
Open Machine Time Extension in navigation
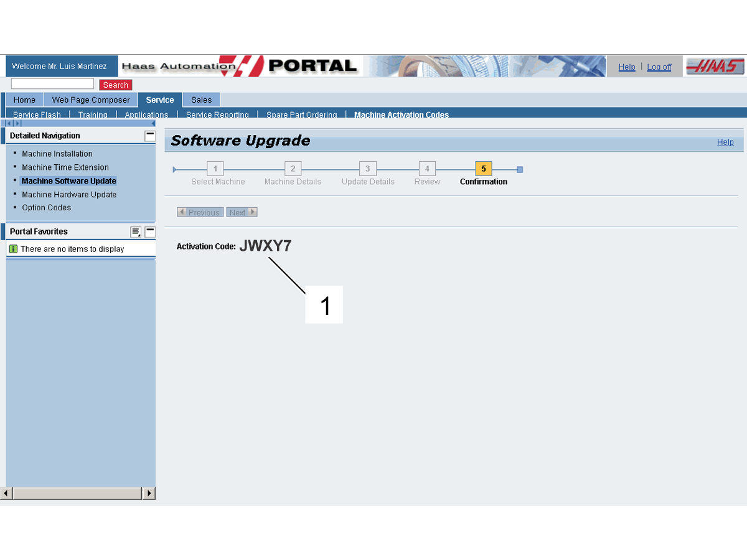tap(65, 167)
